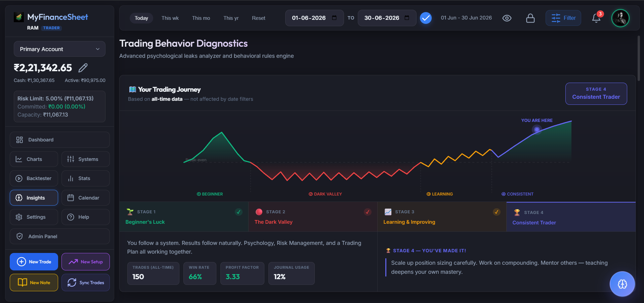Click the Stage 4 trophy icon
644x303 pixels.
517,212
